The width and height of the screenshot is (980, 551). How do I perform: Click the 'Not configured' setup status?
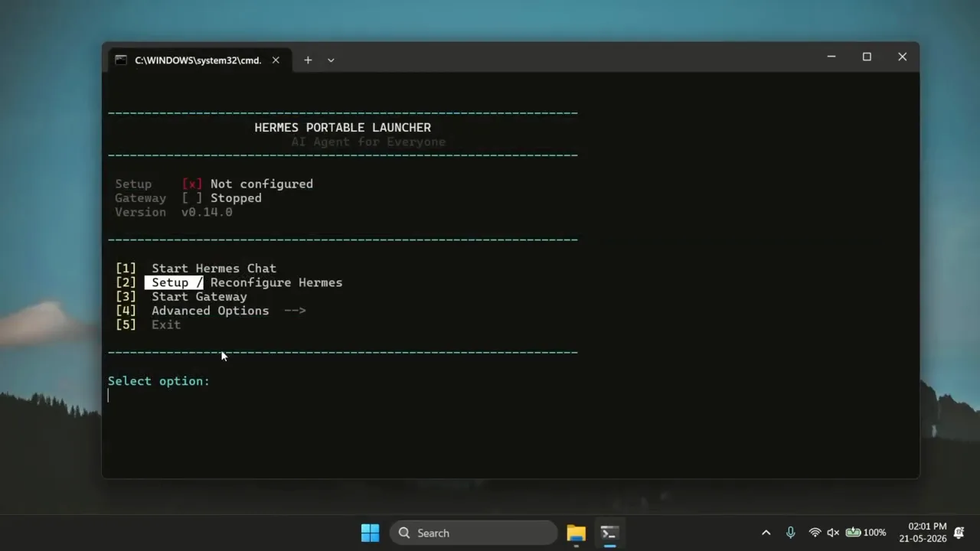coord(262,184)
